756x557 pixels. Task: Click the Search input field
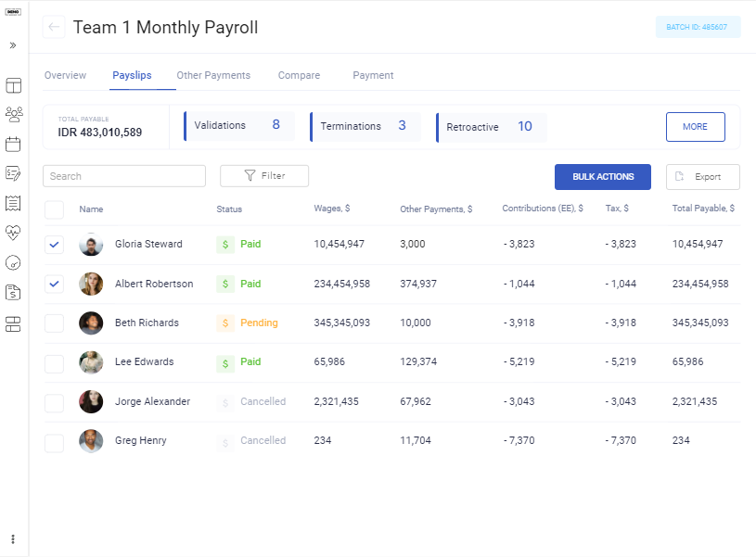pos(123,175)
